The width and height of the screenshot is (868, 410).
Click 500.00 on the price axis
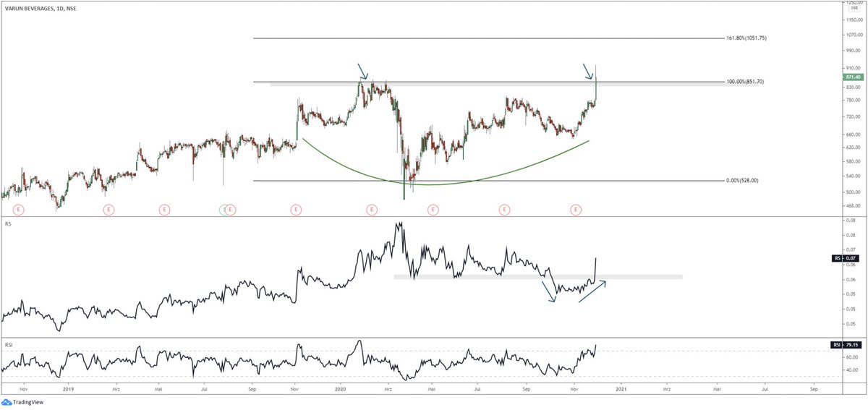[x=852, y=192]
